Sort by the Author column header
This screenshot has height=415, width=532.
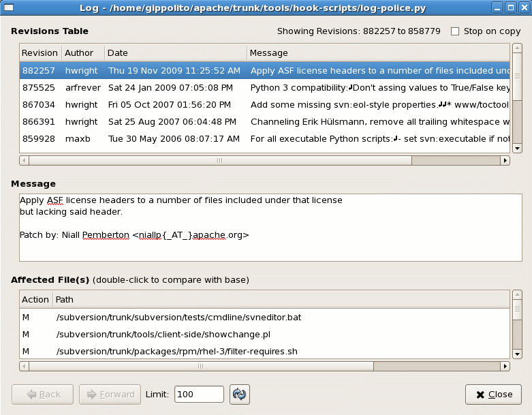coord(83,53)
